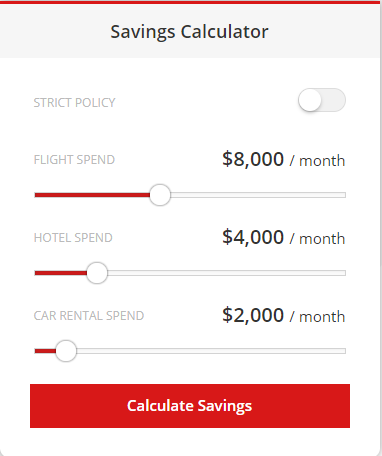
Task: Click the Car Rental Spend slider handle
Action: (66, 351)
